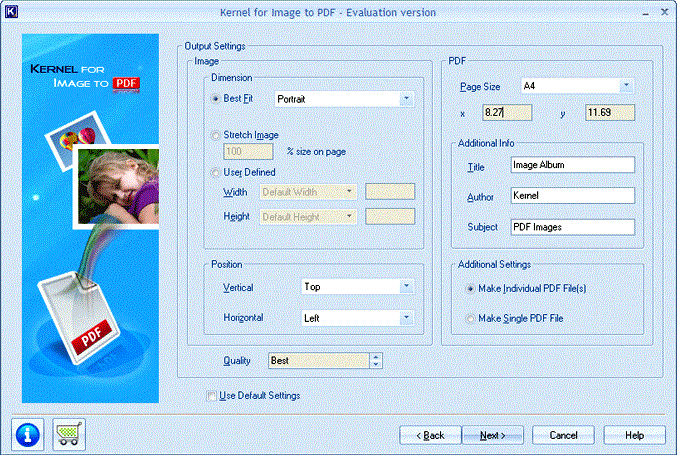
Task: Open the Portrait orientation dropdown
Action: pyautogui.click(x=344, y=99)
